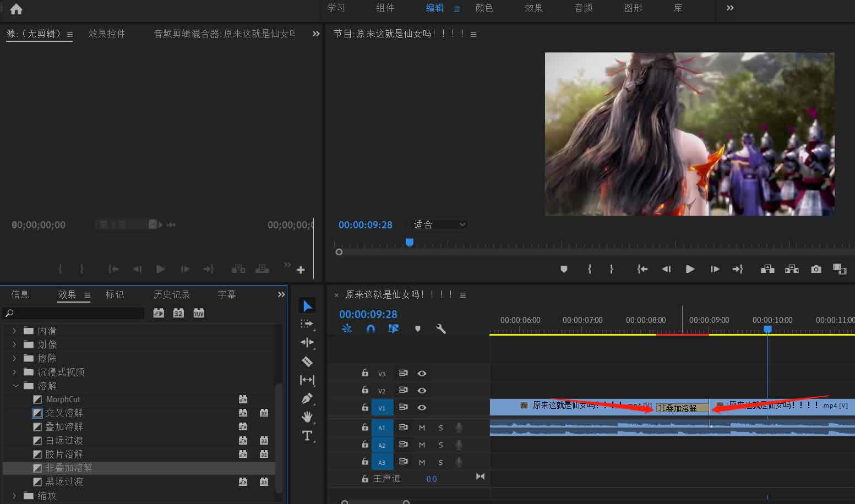Select the Type tool
Viewport: 855px width, 504px height.
pos(307,436)
